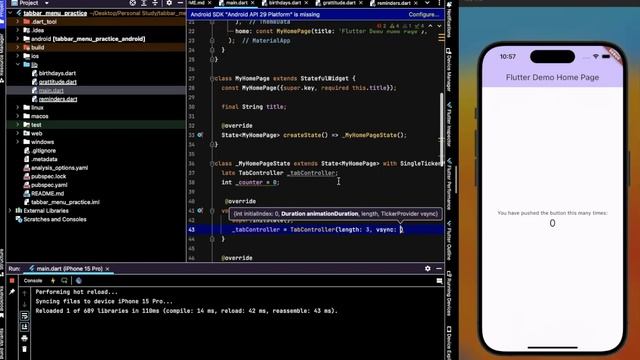Click Flutter Demo Home Page title in simulator
The width and height of the screenshot is (640, 360).
pyautogui.click(x=552, y=77)
